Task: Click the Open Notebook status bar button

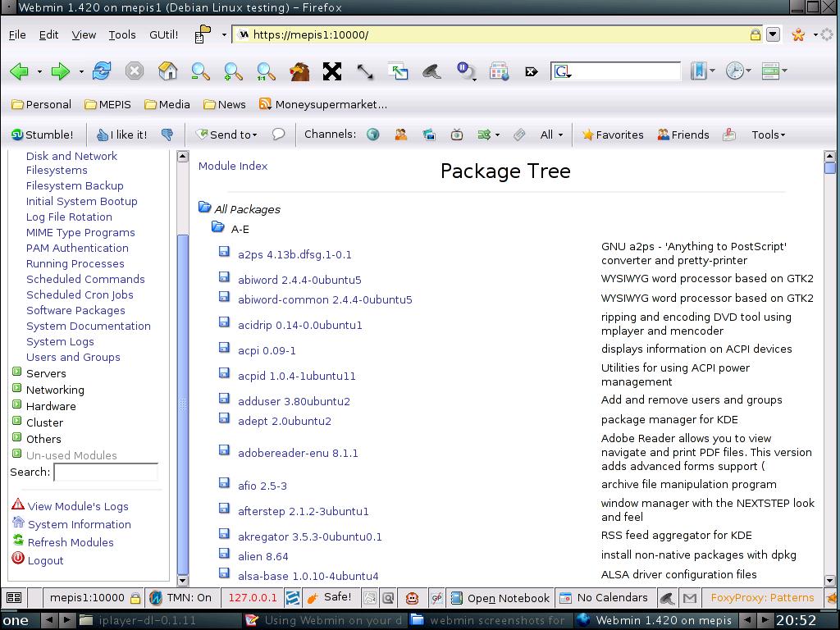Action: (x=500, y=598)
